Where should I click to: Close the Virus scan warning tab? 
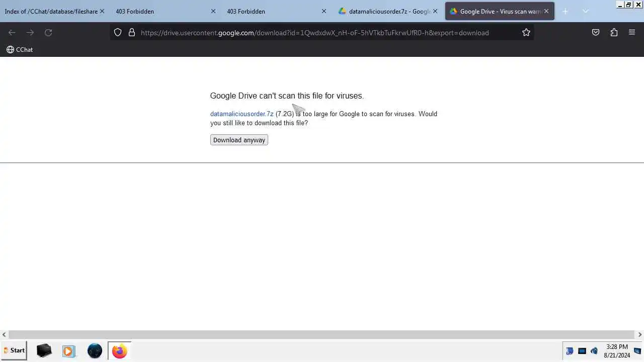[x=546, y=11]
